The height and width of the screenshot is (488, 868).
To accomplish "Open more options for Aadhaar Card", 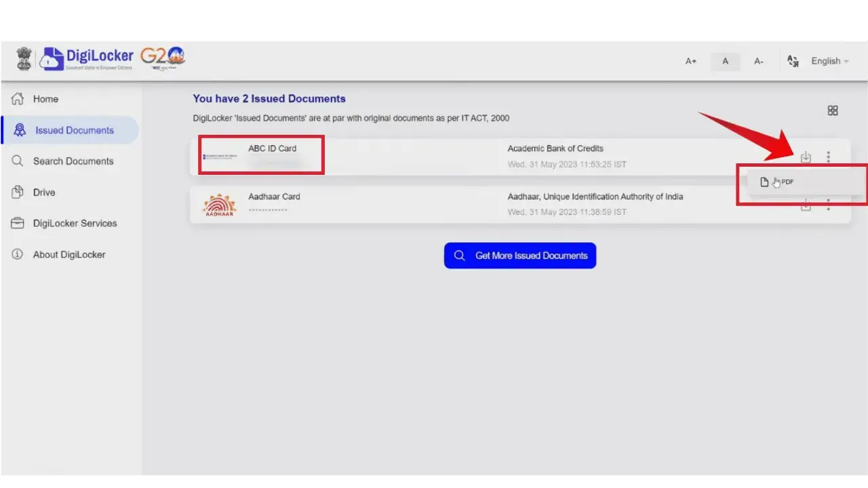I will pos(829,205).
